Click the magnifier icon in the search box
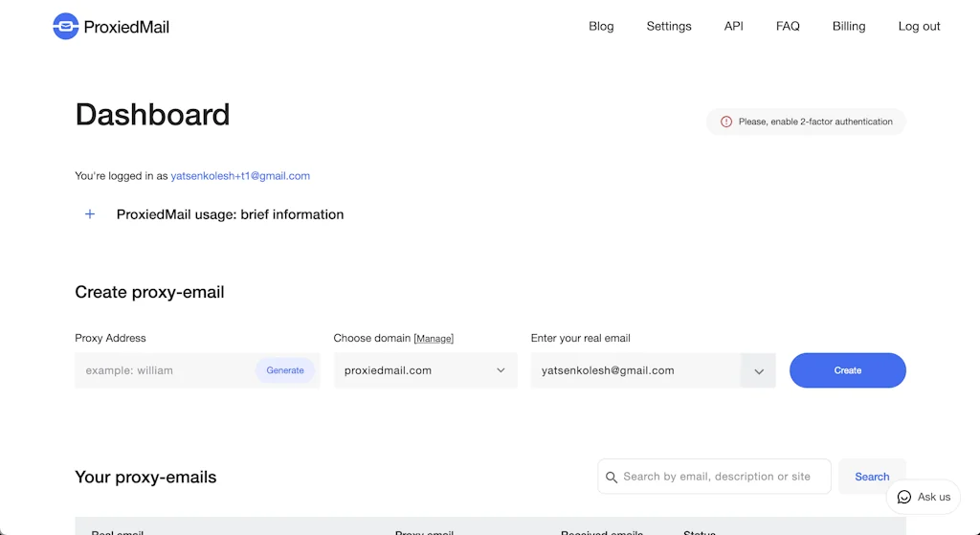 612,477
